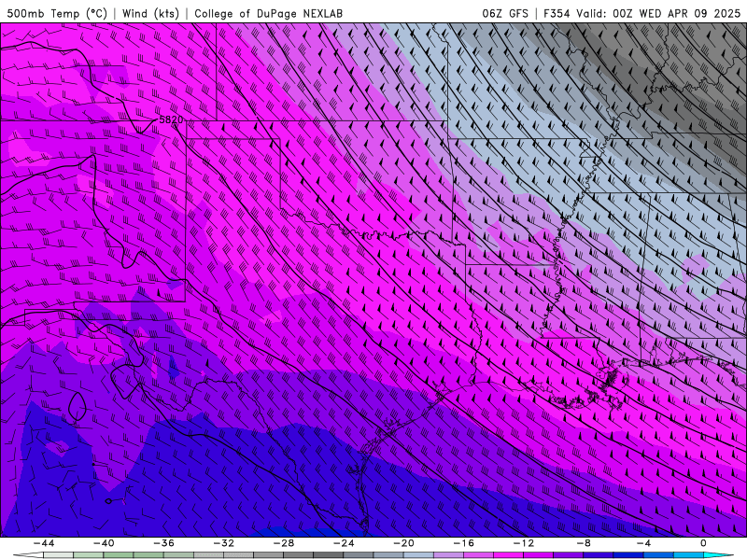This screenshot has width=747, height=560.
Task: Click the "-16" color scale label
Action: [463, 543]
